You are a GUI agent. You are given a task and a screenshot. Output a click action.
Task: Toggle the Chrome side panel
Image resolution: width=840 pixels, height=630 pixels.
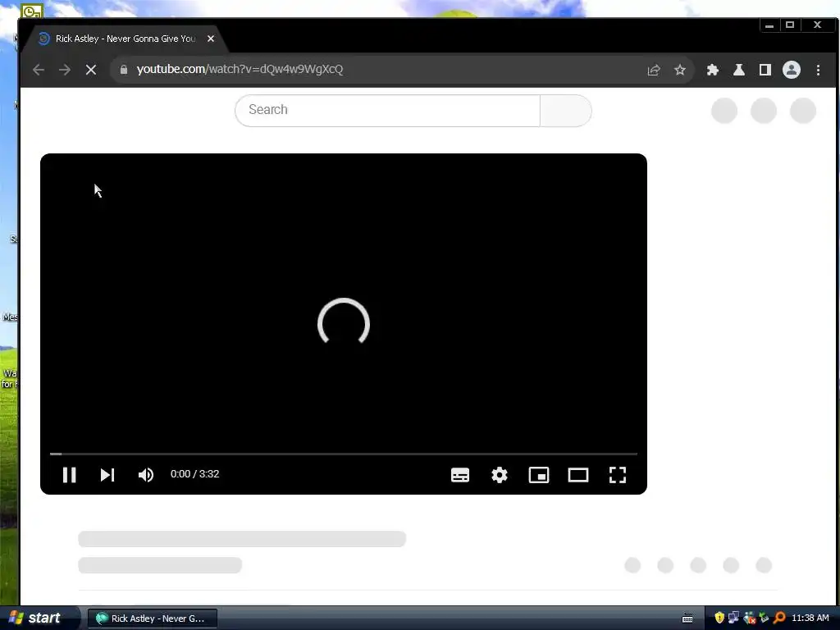tap(765, 70)
